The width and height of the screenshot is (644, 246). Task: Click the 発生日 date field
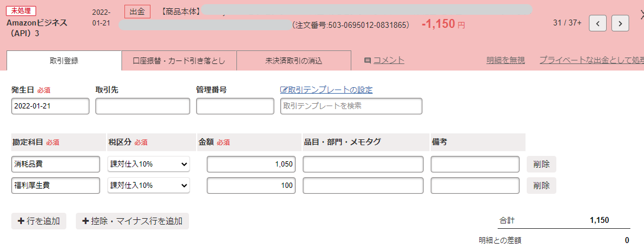tap(50, 106)
